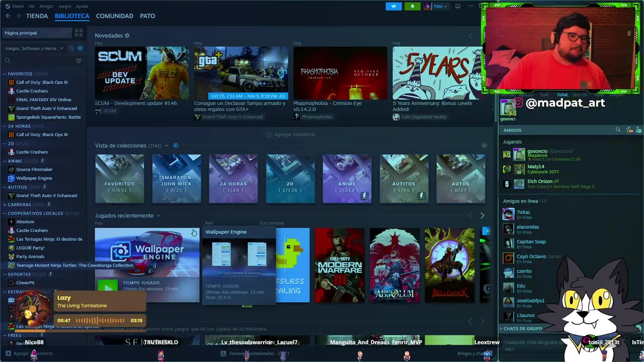Open the AUTOS collection tile
Screen dimensions: 644x362
(x=460, y=178)
